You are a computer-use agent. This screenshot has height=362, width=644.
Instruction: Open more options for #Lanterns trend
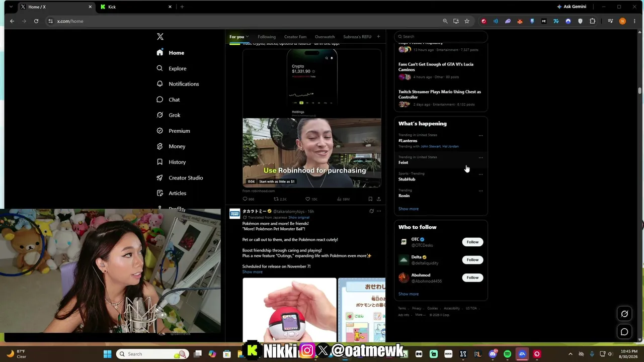pyautogui.click(x=480, y=135)
